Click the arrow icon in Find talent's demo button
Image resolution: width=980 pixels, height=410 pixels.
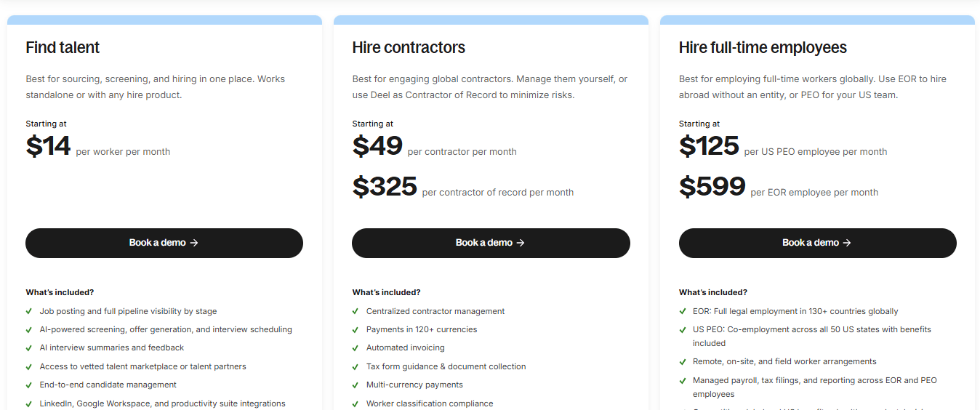pos(194,243)
